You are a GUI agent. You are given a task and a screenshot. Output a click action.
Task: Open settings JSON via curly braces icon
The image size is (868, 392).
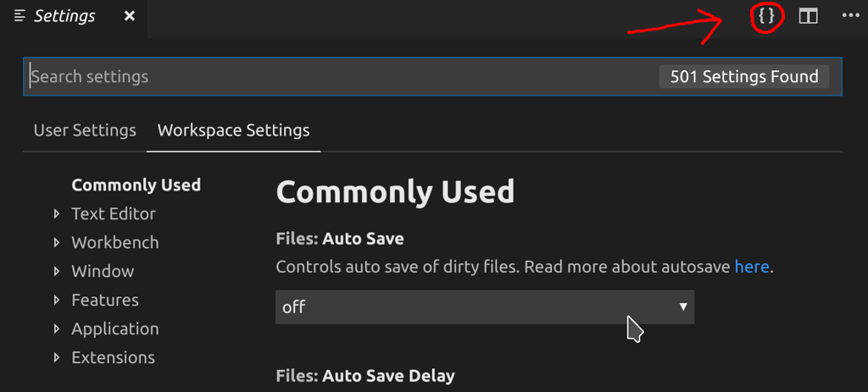pos(766,17)
